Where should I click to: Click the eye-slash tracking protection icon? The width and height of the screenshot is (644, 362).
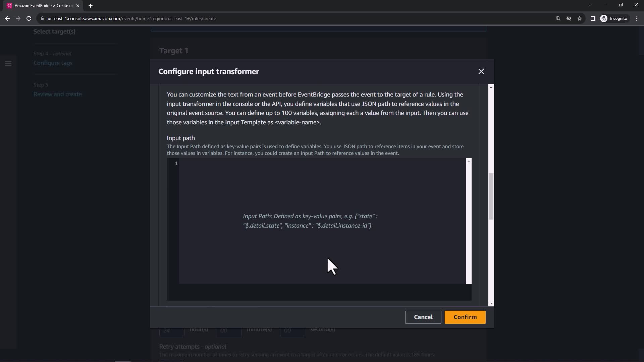point(569,18)
